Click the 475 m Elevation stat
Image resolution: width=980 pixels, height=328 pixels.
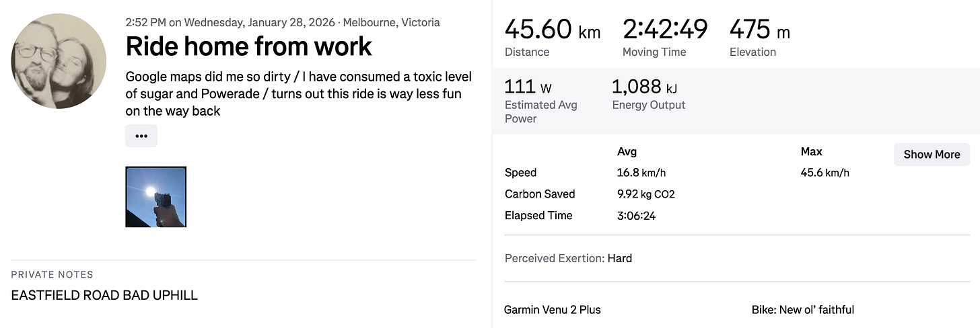point(760,37)
